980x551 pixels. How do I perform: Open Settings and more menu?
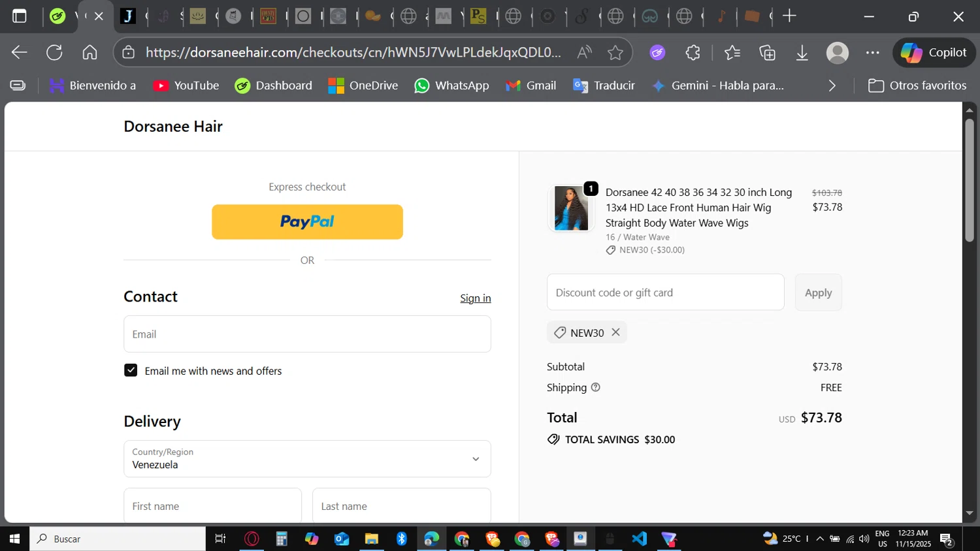pyautogui.click(x=873, y=53)
